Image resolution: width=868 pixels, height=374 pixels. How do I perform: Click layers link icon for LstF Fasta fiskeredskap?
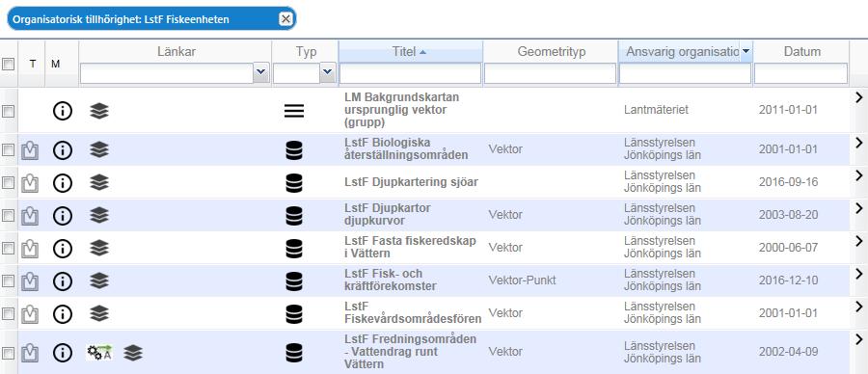[99, 249]
